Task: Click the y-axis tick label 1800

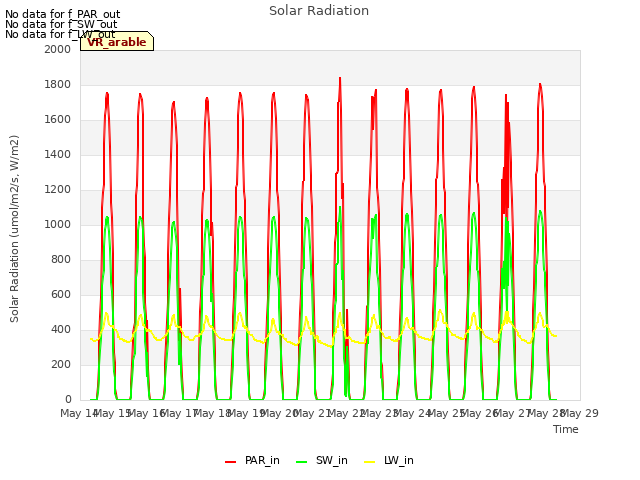Action: click(58, 84)
